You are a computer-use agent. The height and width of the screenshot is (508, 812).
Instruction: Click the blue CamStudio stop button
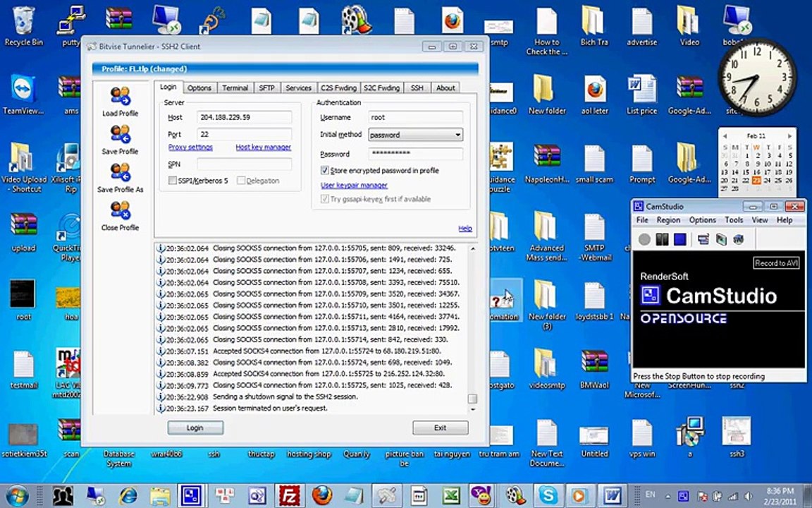(680, 239)
